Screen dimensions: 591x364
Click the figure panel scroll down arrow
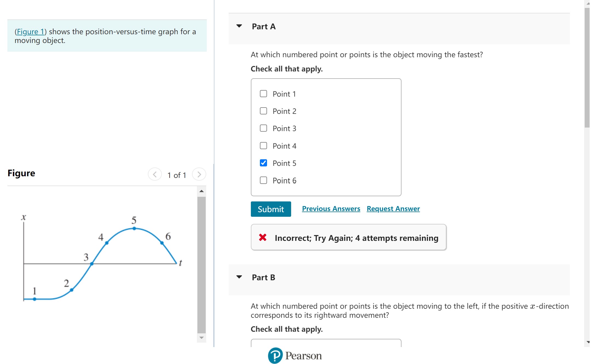(202, 338)
